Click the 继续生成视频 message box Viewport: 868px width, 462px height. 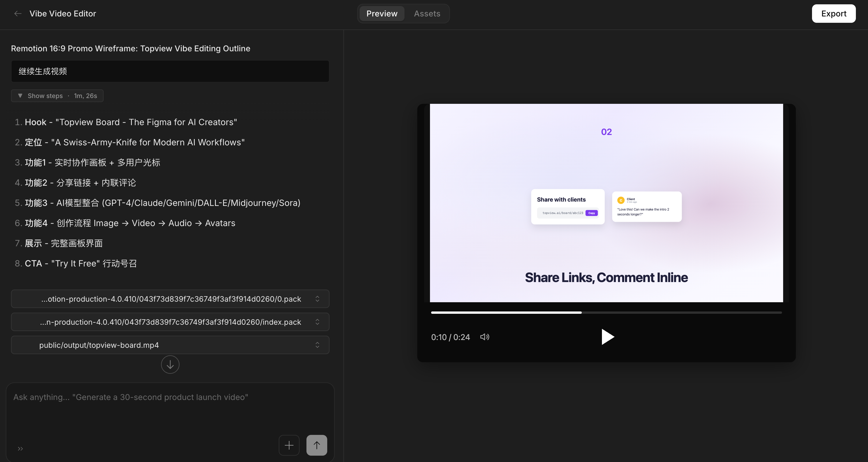(170, 71)
